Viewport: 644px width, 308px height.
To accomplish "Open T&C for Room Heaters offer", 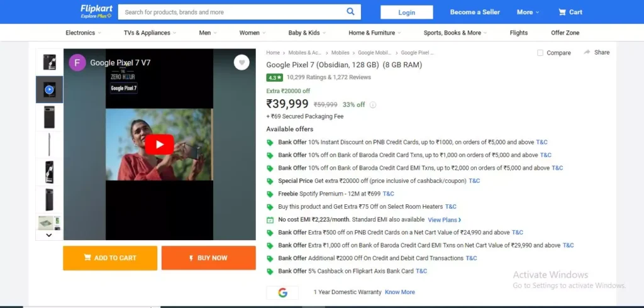I will pyautogui.click(x=450, y=207).
